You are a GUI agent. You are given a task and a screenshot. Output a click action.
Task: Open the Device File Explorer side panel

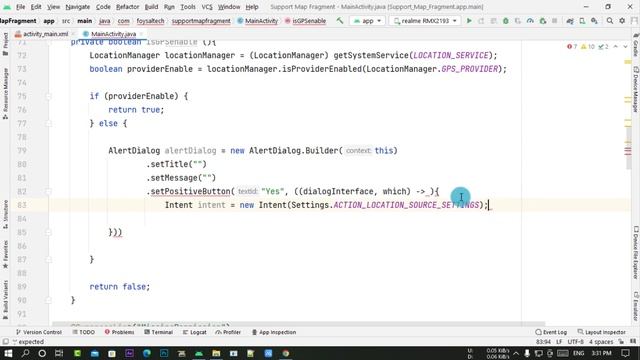pyautogui.click(x=636, y=252)
